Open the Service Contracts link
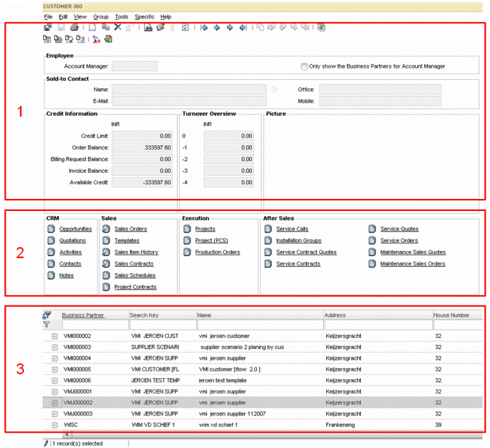 tap(298, 264)
